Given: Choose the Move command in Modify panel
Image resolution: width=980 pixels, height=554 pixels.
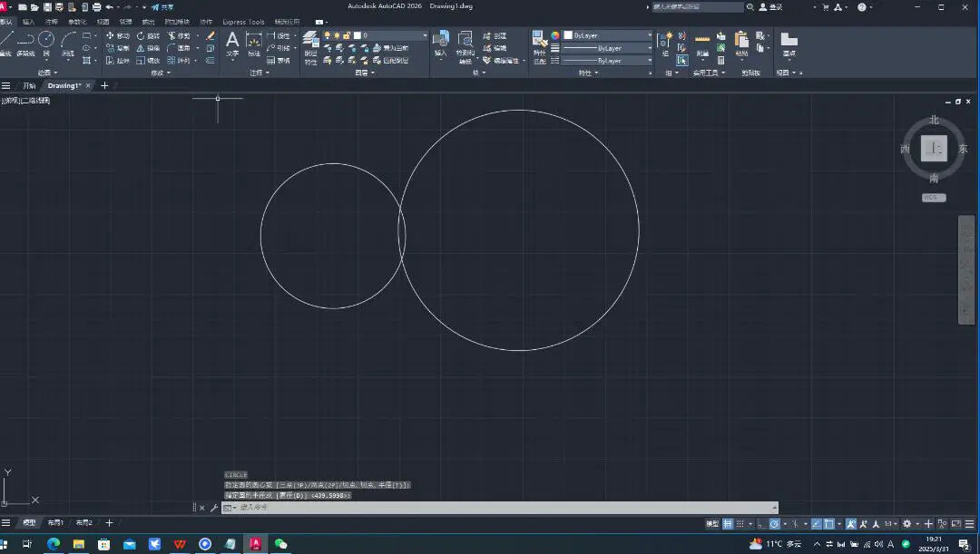Looking at the screenshot, I should point(117,35).
